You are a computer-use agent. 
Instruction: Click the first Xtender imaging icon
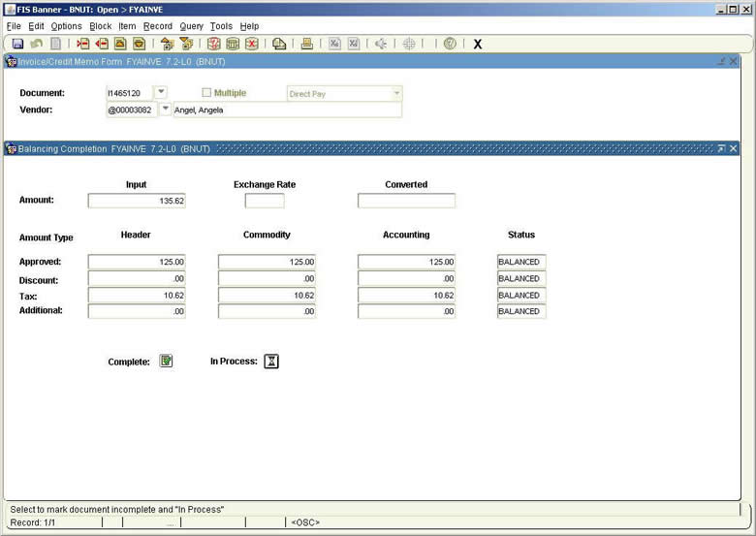[334, 44]
